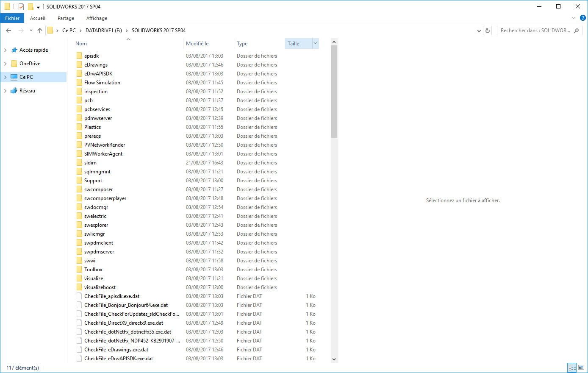The height and width of the screenshot is (373, 588).
Task: Switch to Details view icon in status bar
Action: click(572, 367)
